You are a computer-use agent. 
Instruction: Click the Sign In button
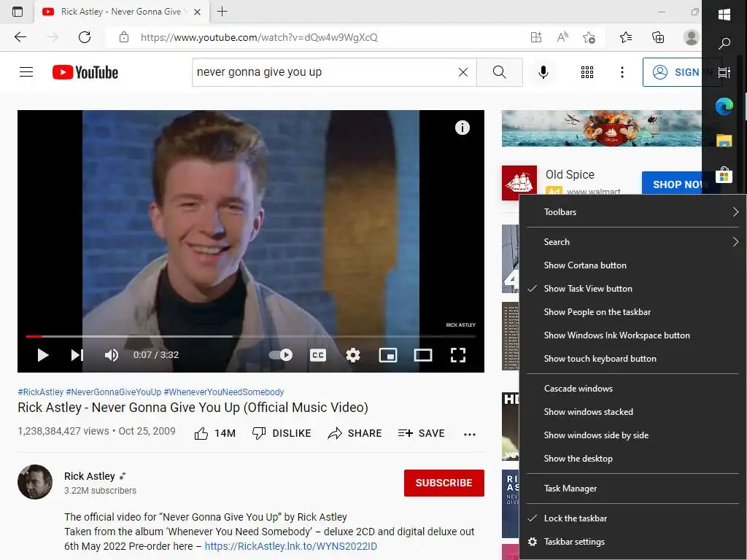coord(676,72)
